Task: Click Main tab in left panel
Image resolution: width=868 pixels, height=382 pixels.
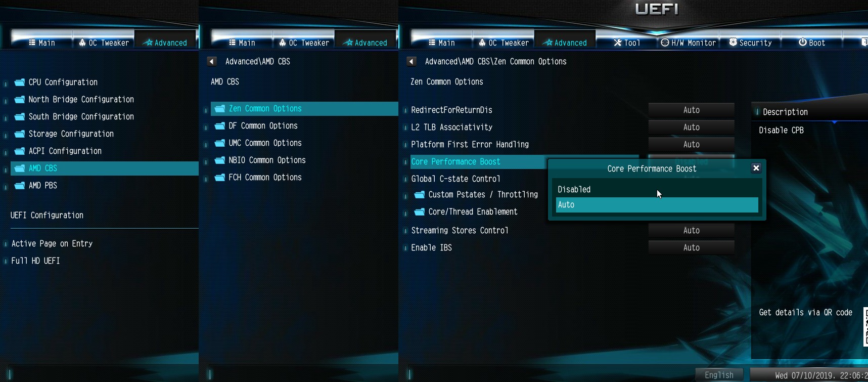Action: pyautogui.click(x=42, y=43)
